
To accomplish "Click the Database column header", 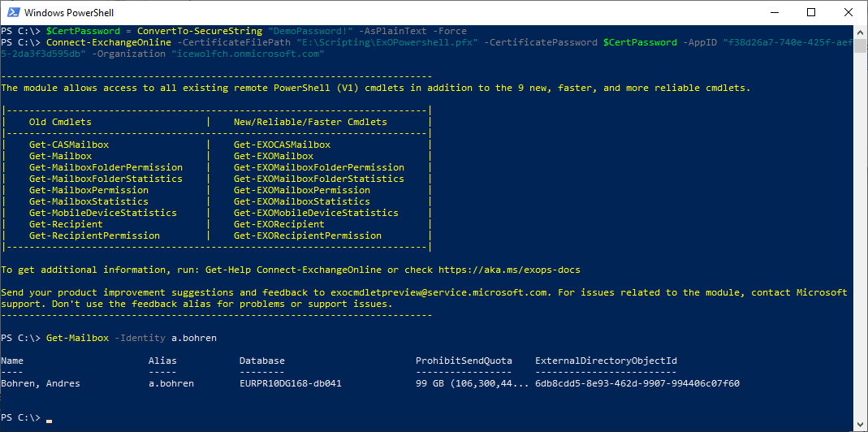I will 261,361.
